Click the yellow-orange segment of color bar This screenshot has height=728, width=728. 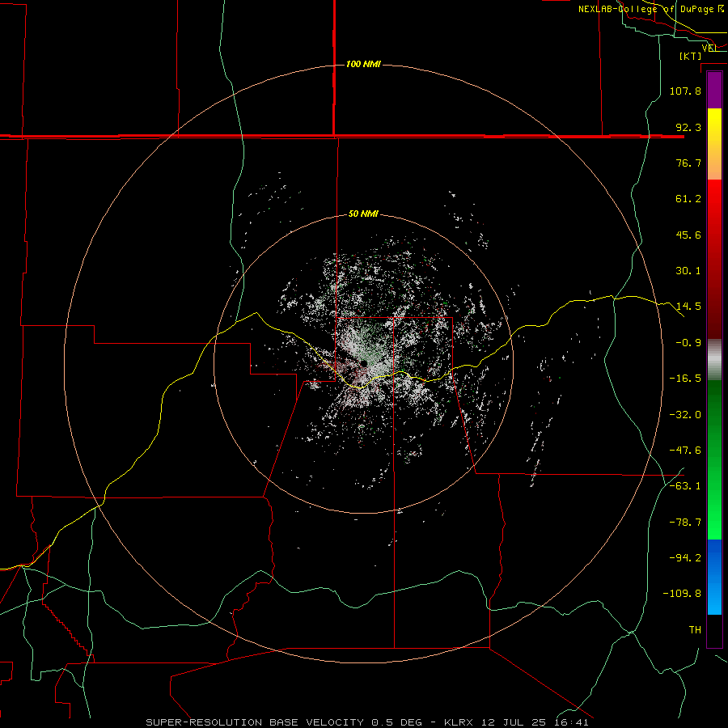pos(714,144)
